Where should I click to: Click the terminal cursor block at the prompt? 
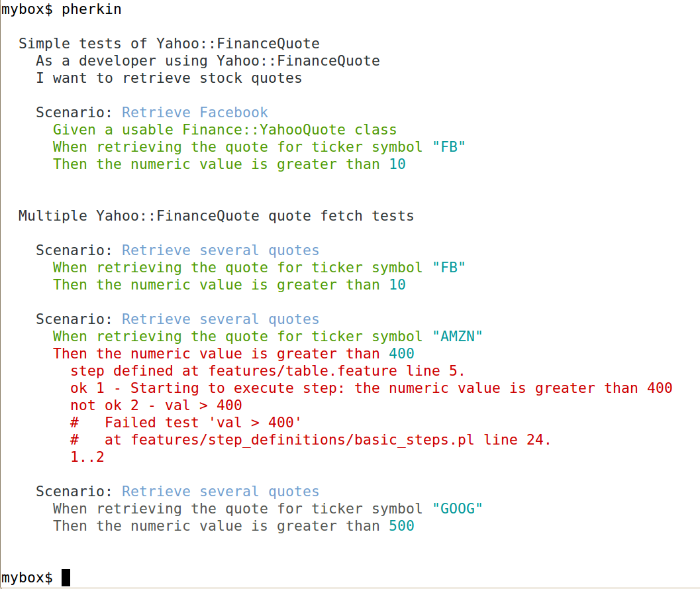pos(66,577)
